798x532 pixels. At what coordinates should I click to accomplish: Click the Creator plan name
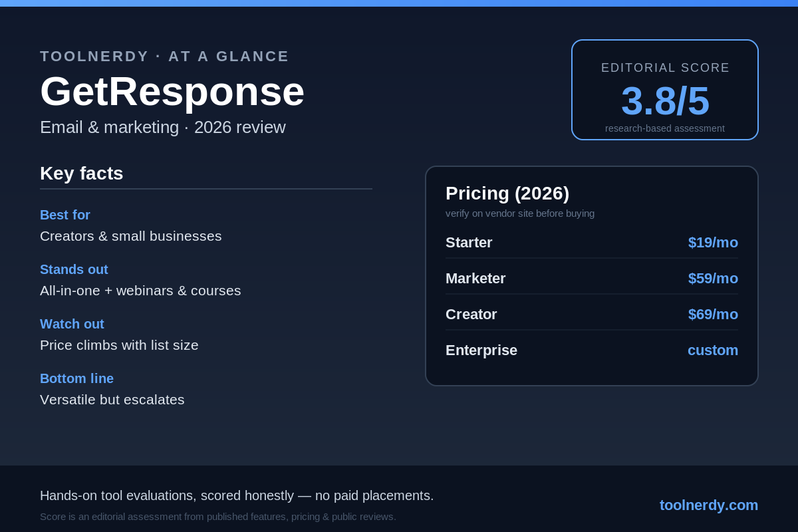coord(471,315)
